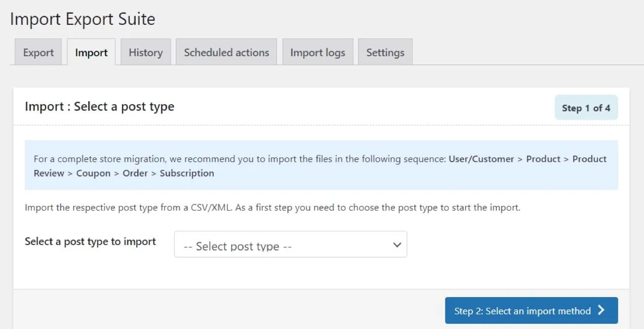Go to the Scheduled actions tab

pyautogui.click(x=226, y=53)
